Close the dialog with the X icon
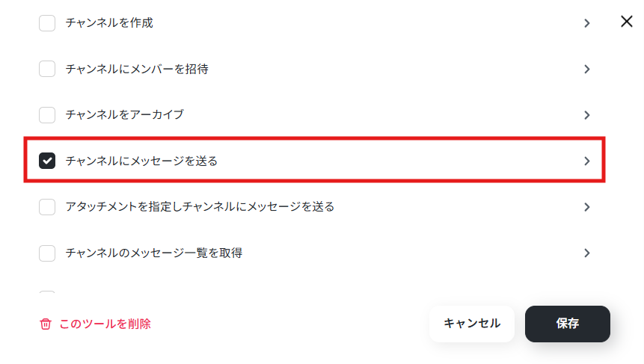This screenshot has width=644, height=364. [626, 22]
